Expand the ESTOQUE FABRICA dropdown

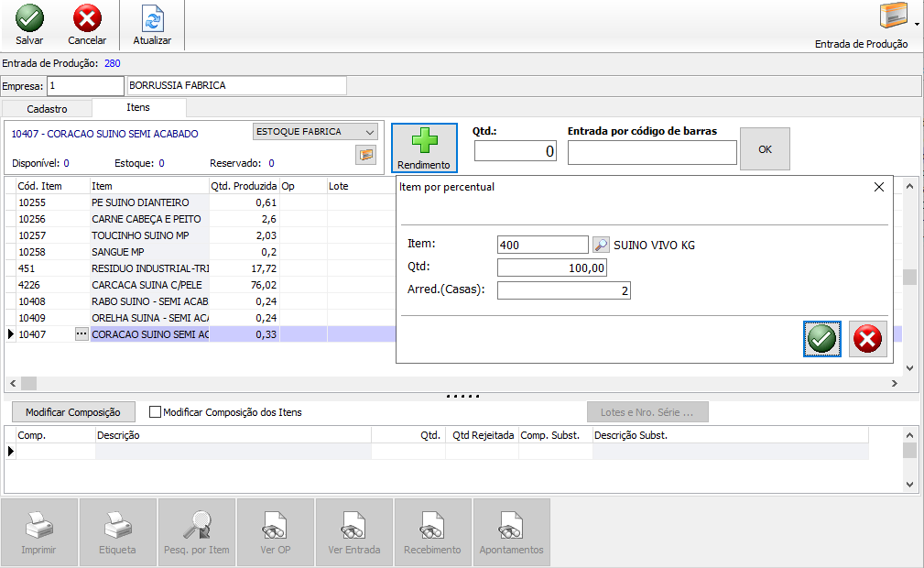[369, 132]
